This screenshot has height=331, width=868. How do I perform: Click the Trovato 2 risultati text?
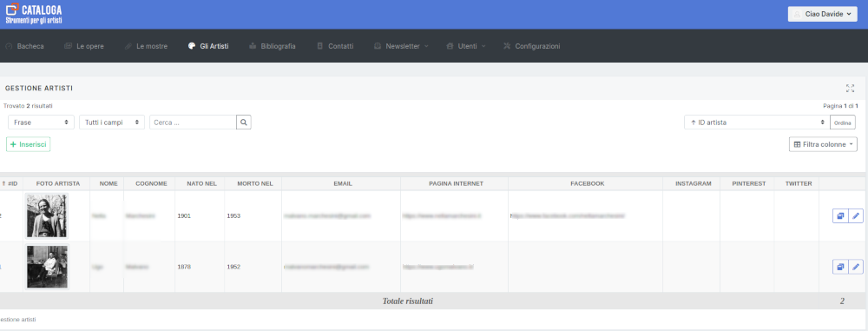pos(29,106)
